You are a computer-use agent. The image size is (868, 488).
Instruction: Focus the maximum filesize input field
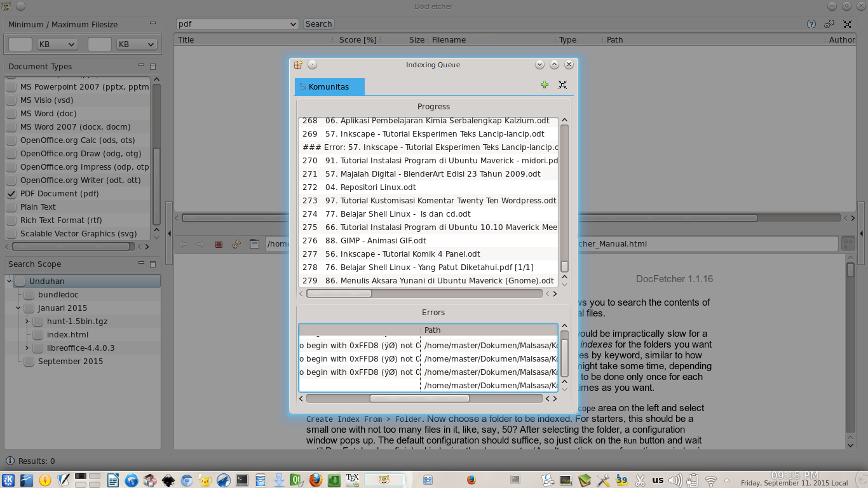[x=100, y=44]
